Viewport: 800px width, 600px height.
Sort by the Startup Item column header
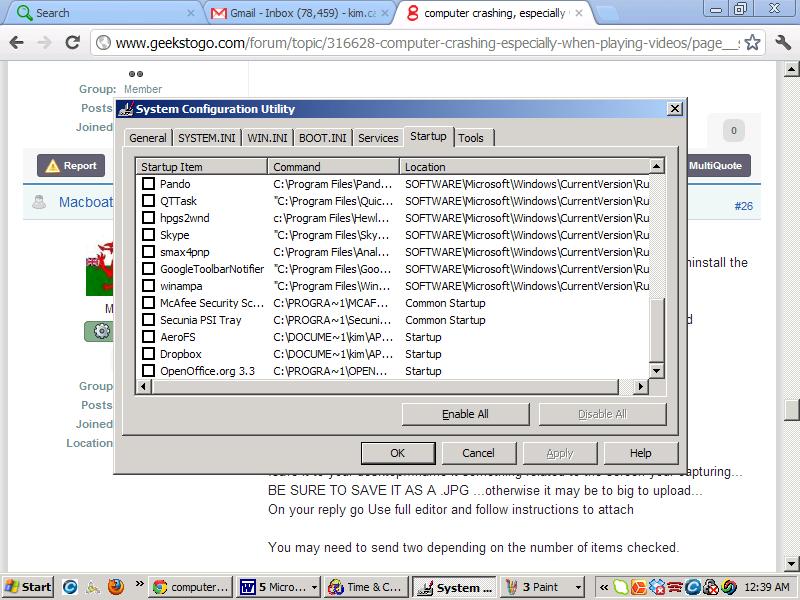tap(202, 167)
